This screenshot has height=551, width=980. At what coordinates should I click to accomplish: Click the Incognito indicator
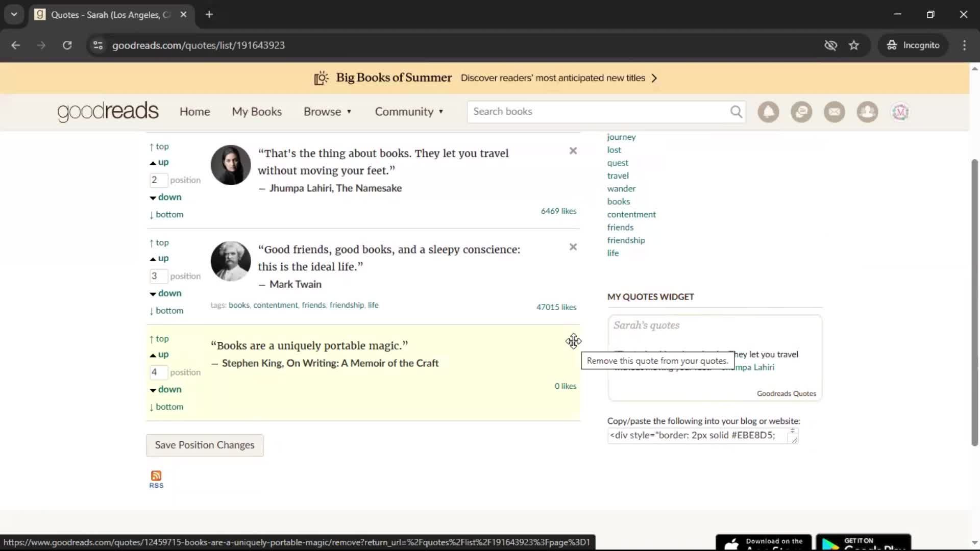pos(913,45)
